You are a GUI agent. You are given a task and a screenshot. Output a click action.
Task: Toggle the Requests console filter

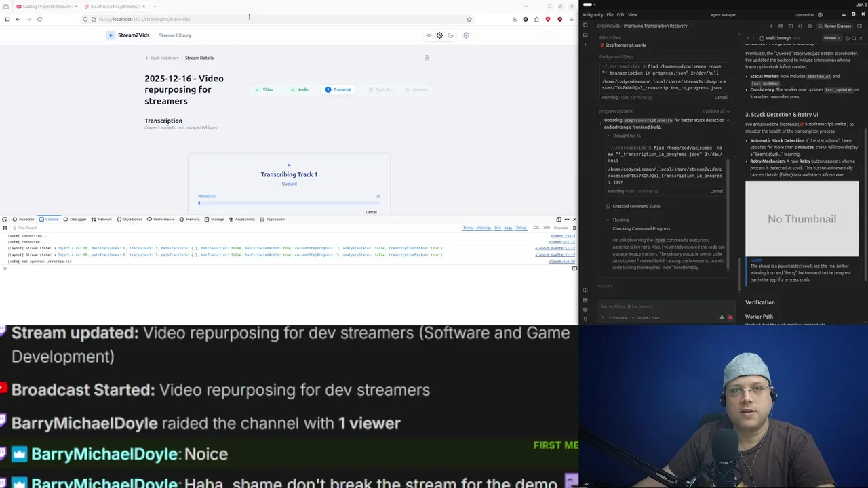[560, 228]
